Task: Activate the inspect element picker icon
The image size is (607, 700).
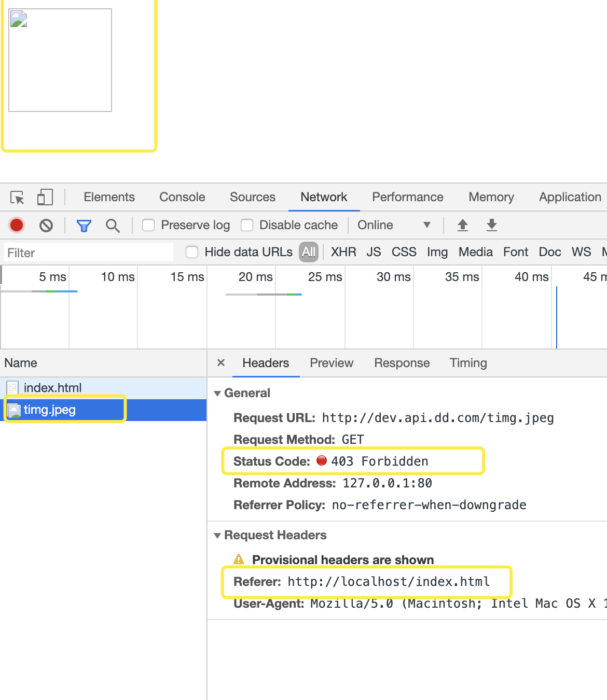Action: (17, 198)
